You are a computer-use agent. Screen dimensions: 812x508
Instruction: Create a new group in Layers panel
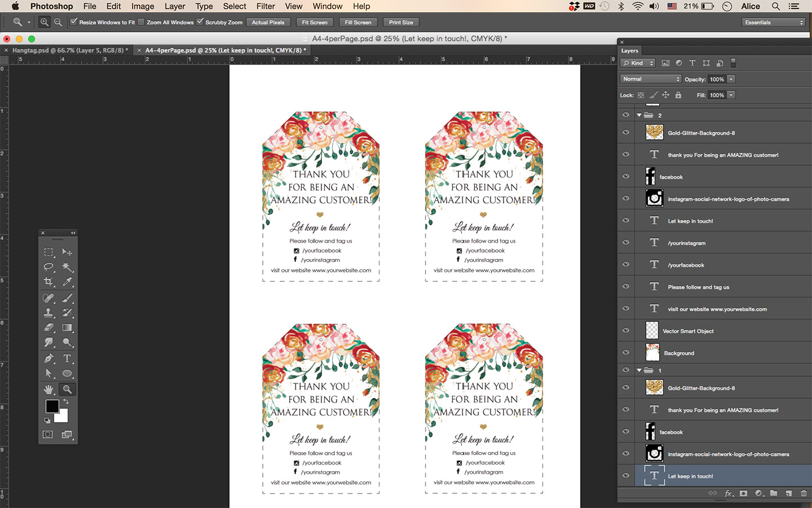(x=774, y=493)
